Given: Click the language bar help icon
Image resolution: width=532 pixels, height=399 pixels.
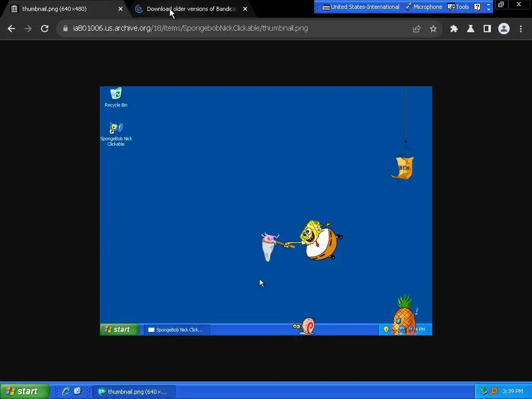Looking at the screenshot, I should pyautogui.click(x=477, y=7).
